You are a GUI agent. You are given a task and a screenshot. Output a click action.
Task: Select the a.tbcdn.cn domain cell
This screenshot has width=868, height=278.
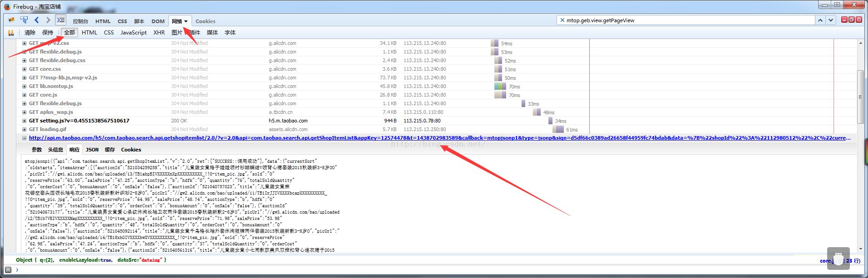pyautogui.click(x=281, y=112)
